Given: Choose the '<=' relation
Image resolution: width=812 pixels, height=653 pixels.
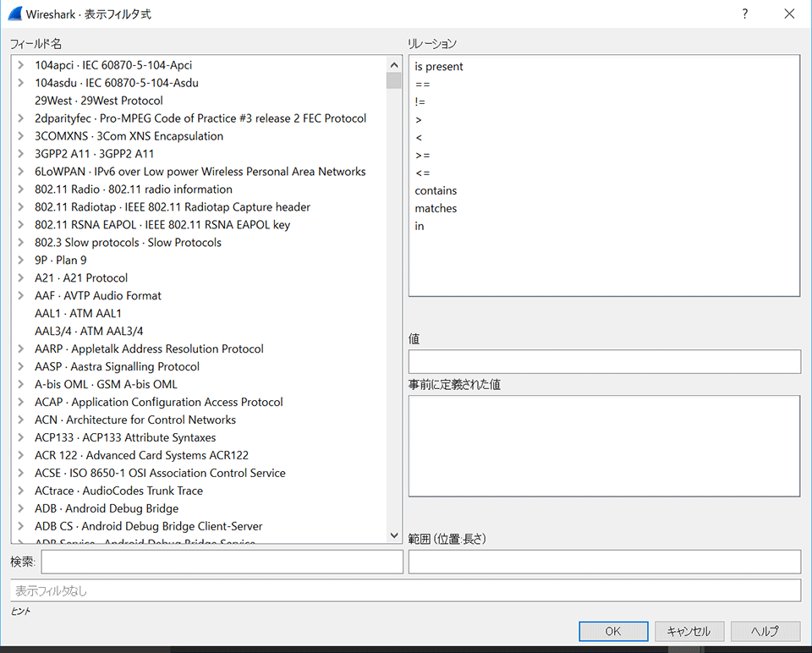Looking at the screenshot, I should click(x=423, y=173).
